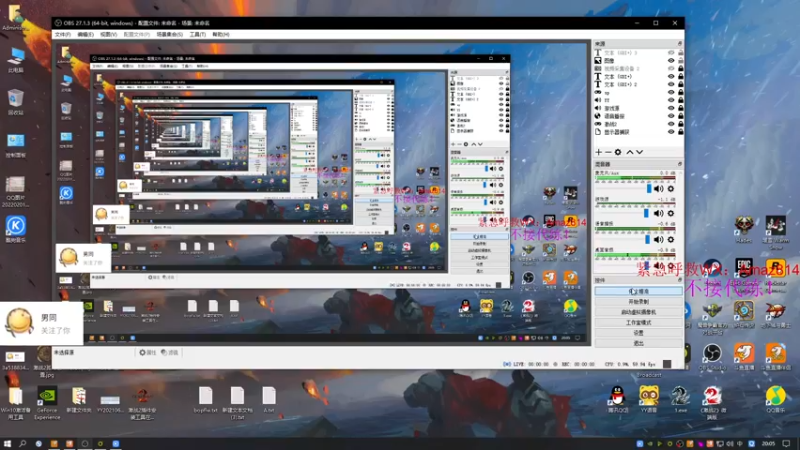Open the 游戏源 channel gear menu
800x450 pixels.
pyautogui.click(x=671, y=213)
